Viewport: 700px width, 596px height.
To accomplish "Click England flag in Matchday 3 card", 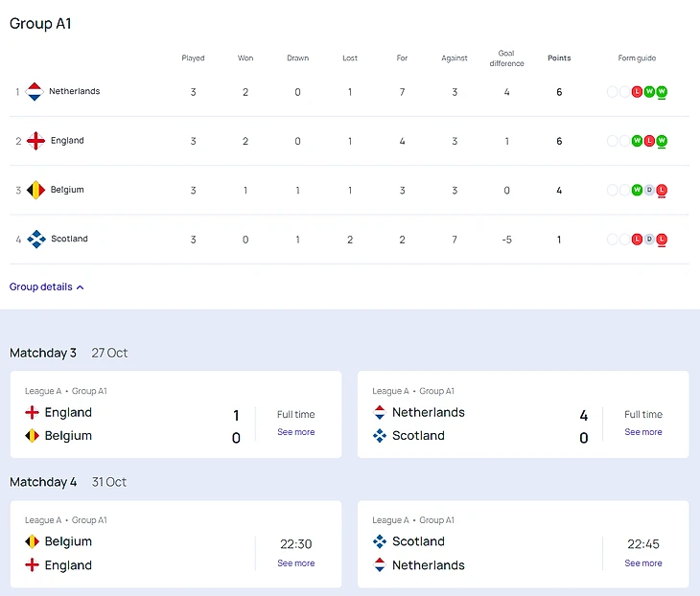I will (33, 413).
